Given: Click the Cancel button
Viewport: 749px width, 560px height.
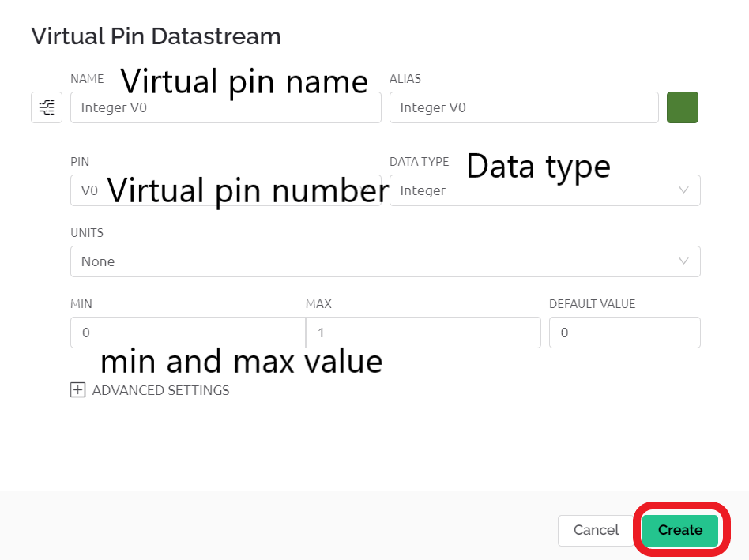Looking at the screenshot, I should tap(596, 530).
